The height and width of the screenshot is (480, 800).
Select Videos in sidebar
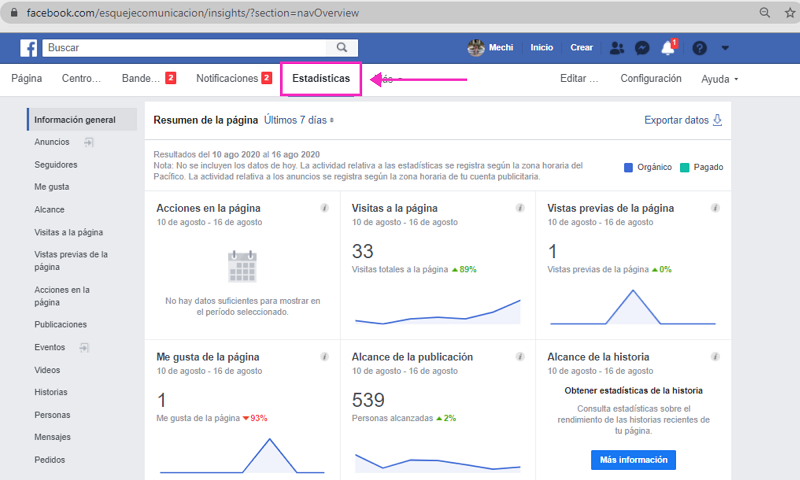click(47, 370)
